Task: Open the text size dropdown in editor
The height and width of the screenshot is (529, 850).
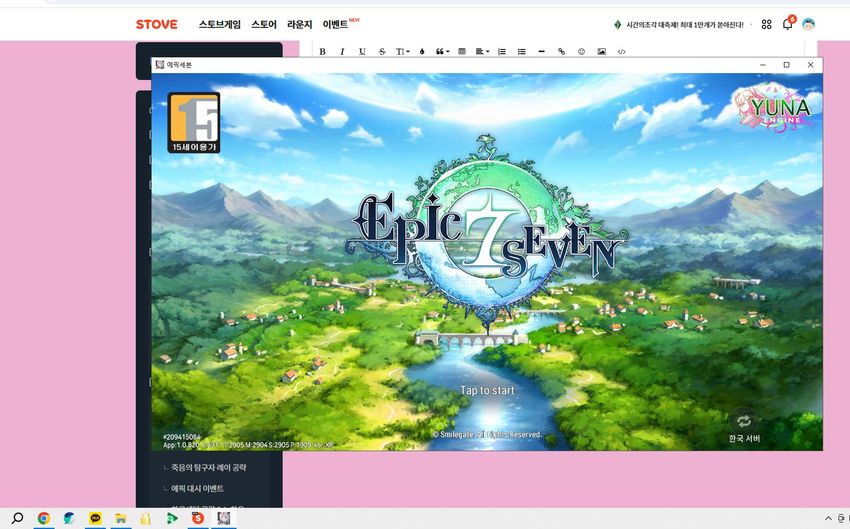Action: tap(402, 51)
